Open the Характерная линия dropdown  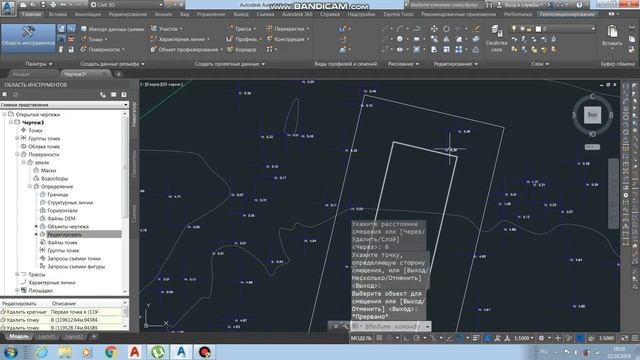pos(180,39)
